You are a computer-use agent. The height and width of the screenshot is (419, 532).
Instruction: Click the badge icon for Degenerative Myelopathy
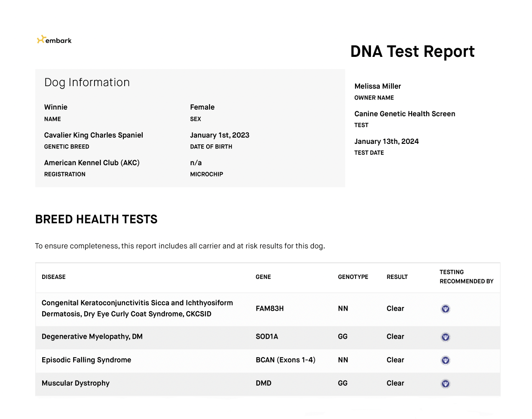(445, 337)
